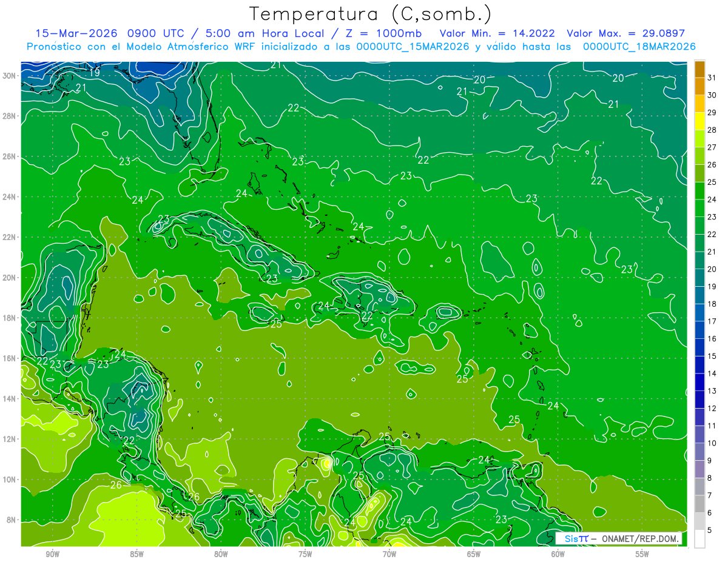Click the '0000UTC_15MAR2026' initialization timestamp
The image size is (728, 562).
click(x=413, y=47)
